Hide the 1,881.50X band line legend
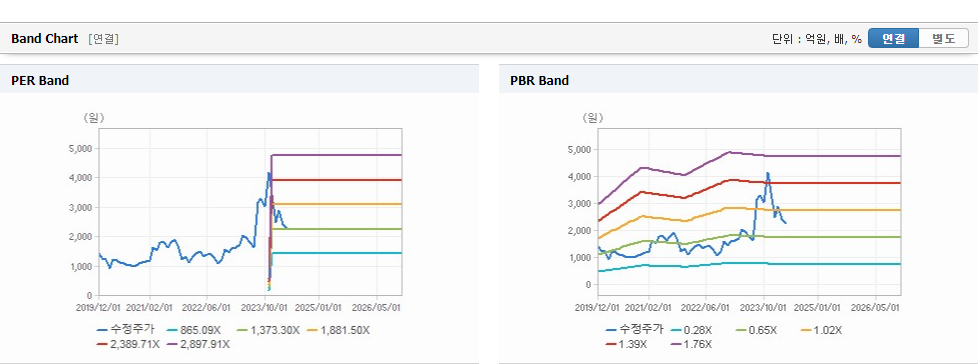 pos(337,330)
